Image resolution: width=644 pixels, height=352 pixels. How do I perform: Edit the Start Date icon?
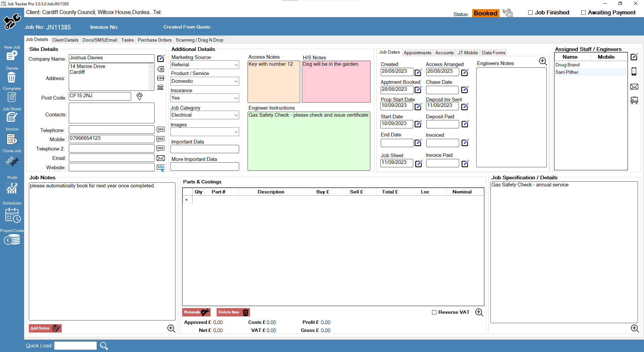(418, 124)
